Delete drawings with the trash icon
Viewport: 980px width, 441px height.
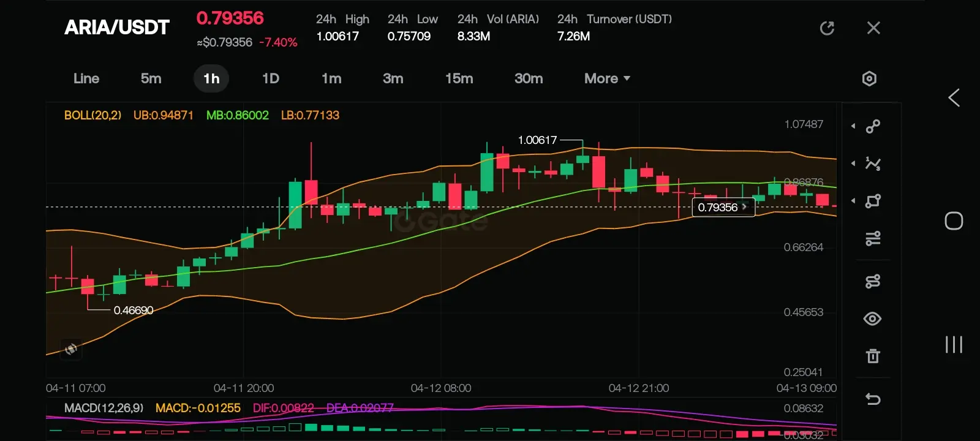873,356
